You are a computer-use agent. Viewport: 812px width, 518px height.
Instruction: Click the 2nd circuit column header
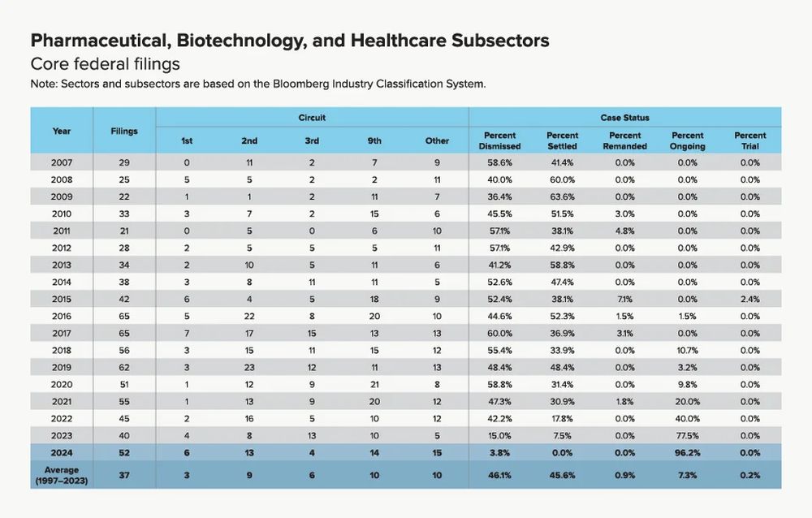(249, 140)
